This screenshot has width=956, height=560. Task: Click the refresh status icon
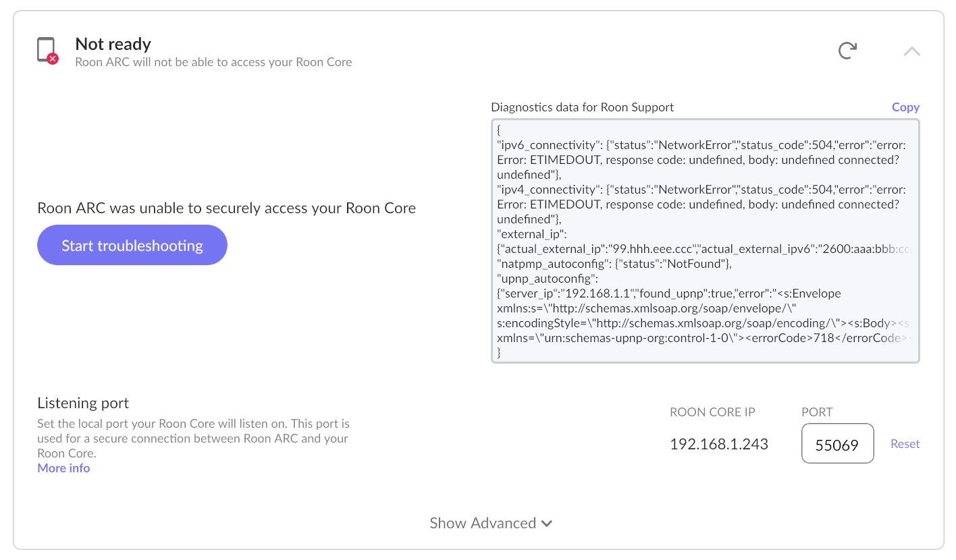pyautogui.click(x=847, y=51)
